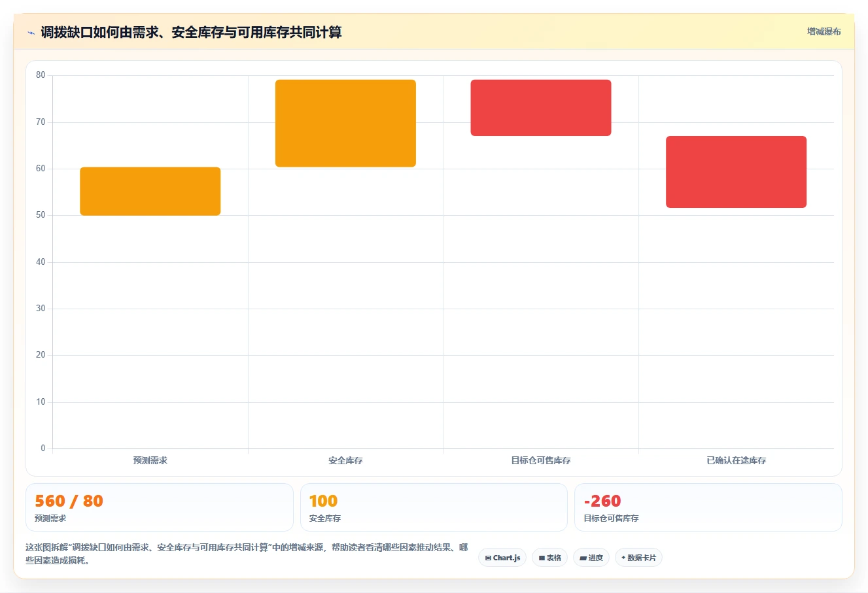Click the 进度 chip
Image resolution: width=868 pixels, height=593 pixels.
591,558
